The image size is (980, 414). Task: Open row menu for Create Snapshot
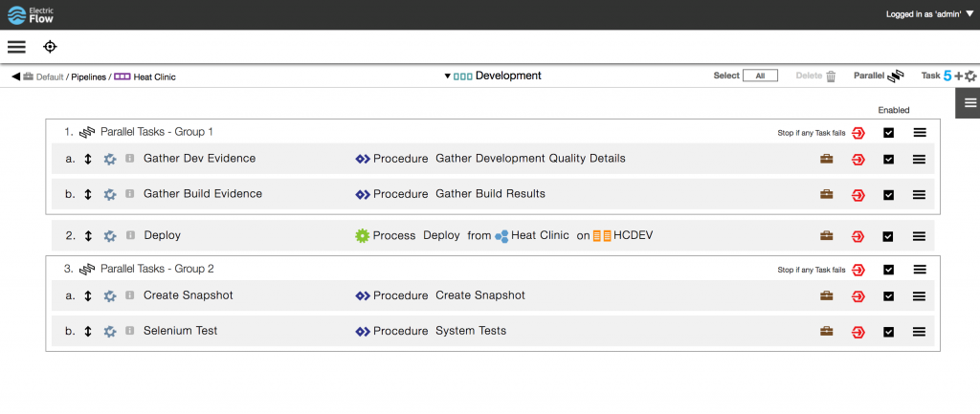[x=920, y=296]
